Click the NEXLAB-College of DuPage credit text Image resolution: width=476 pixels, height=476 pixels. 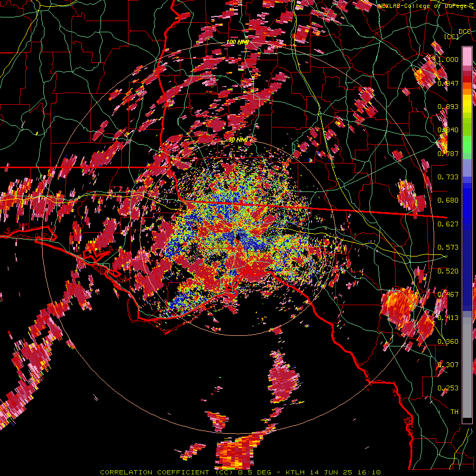[x=426, y=6]
